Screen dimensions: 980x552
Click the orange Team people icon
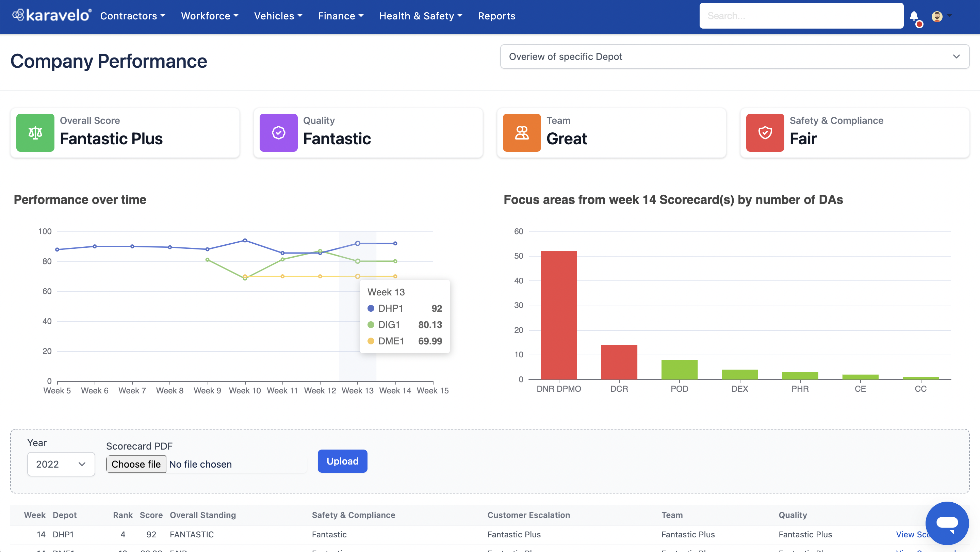522,133
